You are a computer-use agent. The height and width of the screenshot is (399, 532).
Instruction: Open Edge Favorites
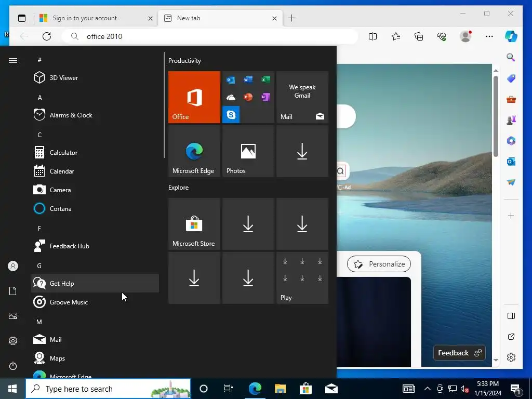395,36
